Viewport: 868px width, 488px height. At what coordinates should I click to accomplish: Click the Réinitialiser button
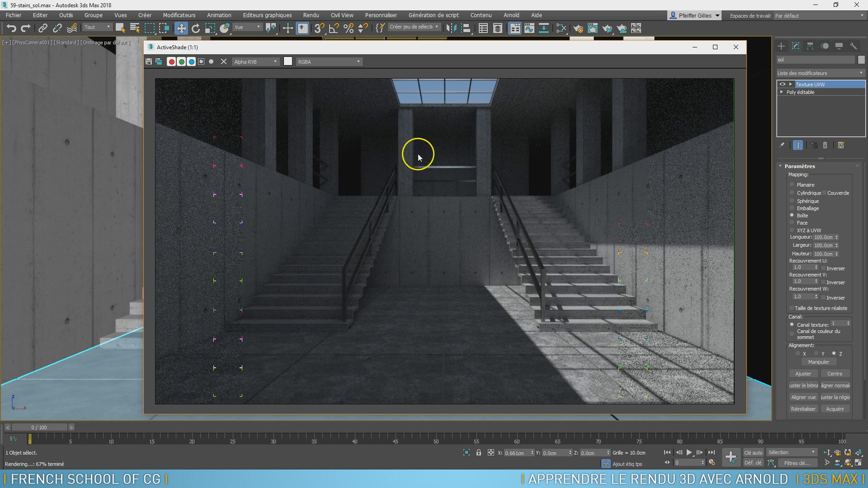click(x=803, y=408)
